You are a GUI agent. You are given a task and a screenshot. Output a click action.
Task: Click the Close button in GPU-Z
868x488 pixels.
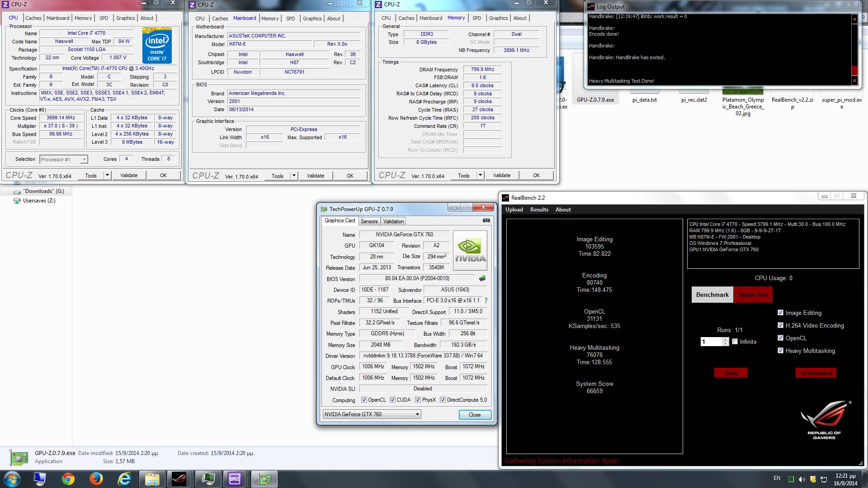475,415
